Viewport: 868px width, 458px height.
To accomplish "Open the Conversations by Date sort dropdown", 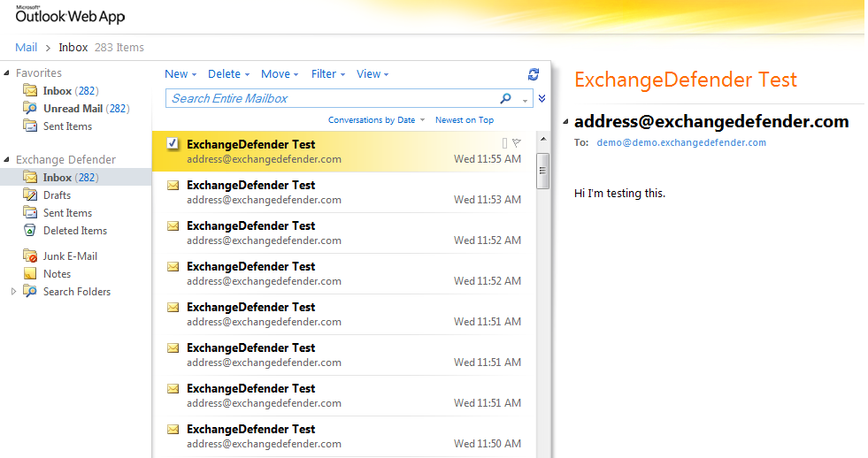I will pos(376,120).
